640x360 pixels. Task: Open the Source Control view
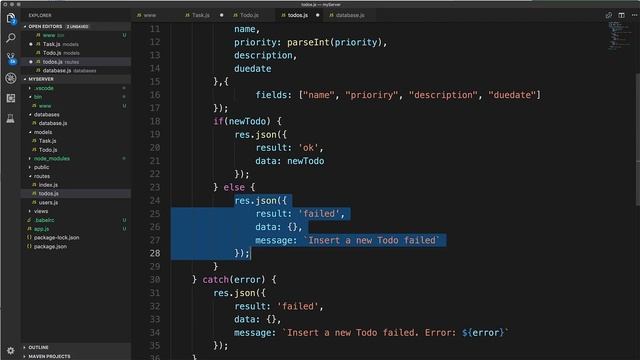pyautogui.click(x=11, y=58)
